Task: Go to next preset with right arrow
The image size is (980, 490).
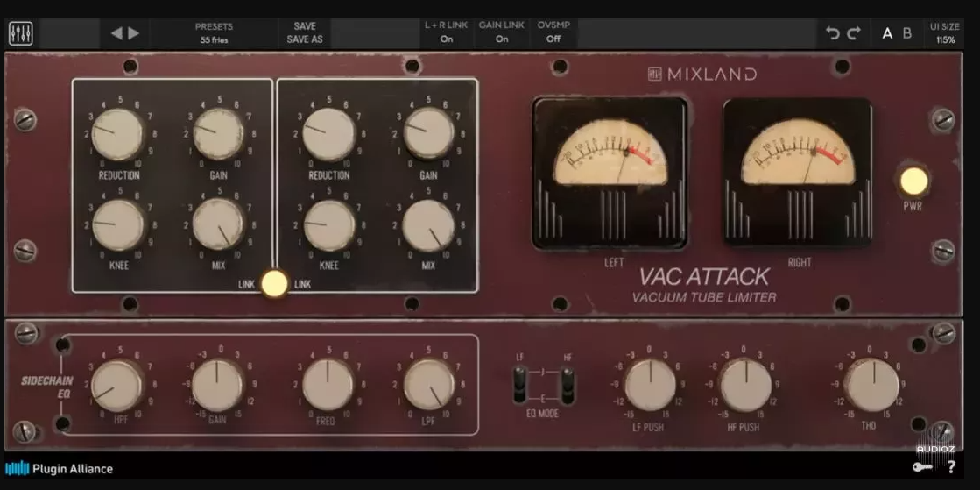Action: (x=134, y=33)
